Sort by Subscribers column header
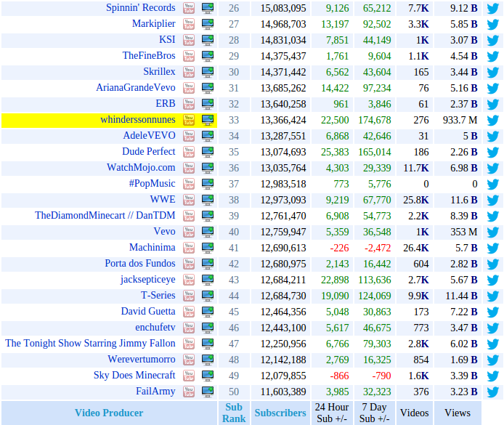This screenshot has height=425, width=504. 280,413
